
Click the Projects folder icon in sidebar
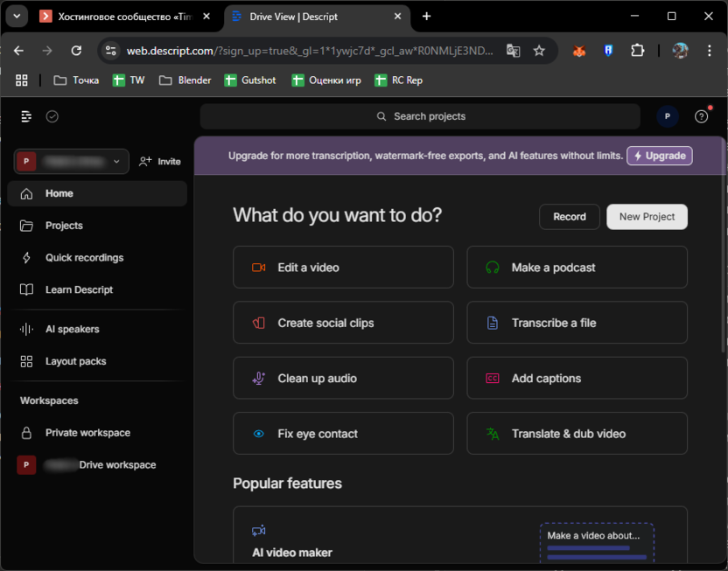pyautogui.click(x=26, y=226)
